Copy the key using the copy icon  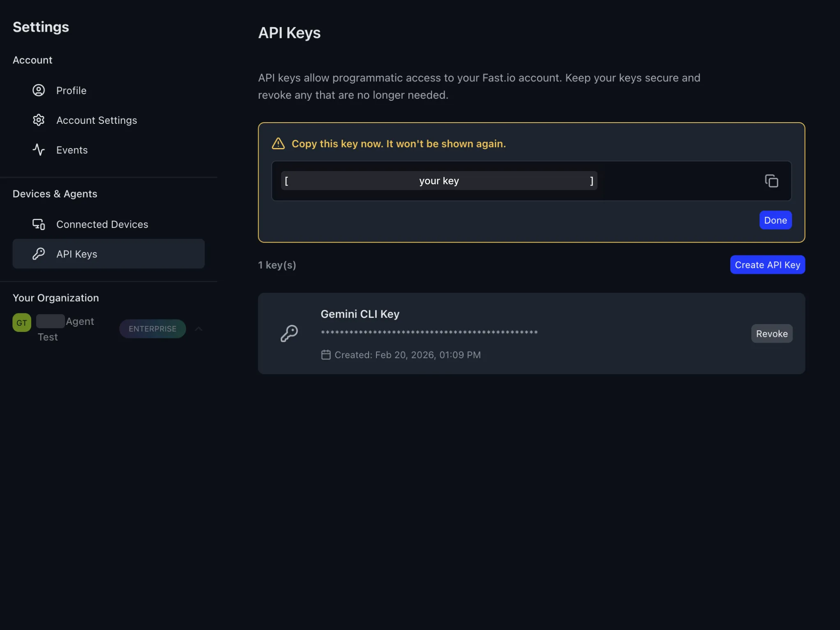point(771,181)
